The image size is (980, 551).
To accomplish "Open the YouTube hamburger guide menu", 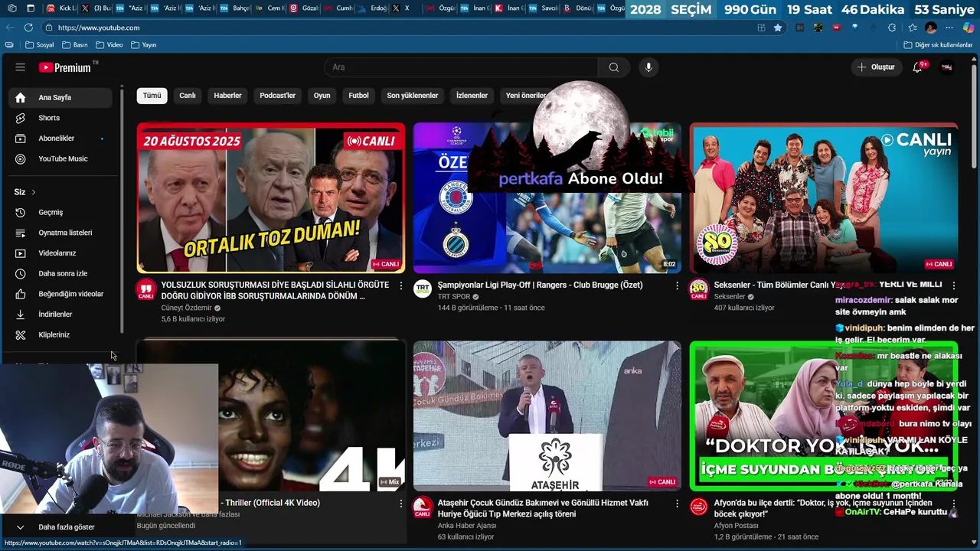I will click(x=21, y=67).
